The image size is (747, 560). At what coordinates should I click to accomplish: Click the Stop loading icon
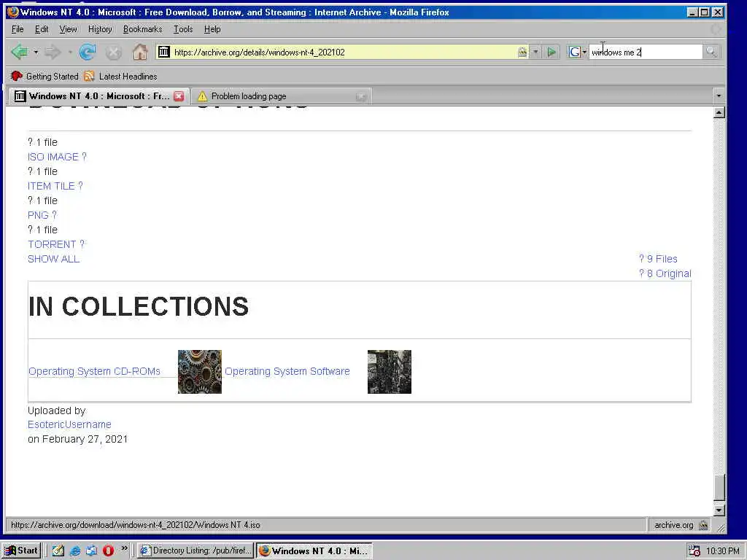tap(113, 52)
